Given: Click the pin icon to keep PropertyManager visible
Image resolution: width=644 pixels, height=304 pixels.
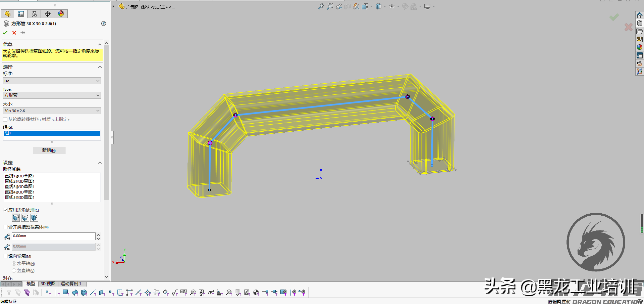Looking at the screenshot, I should pyautogui.click(x=23, y=33).
